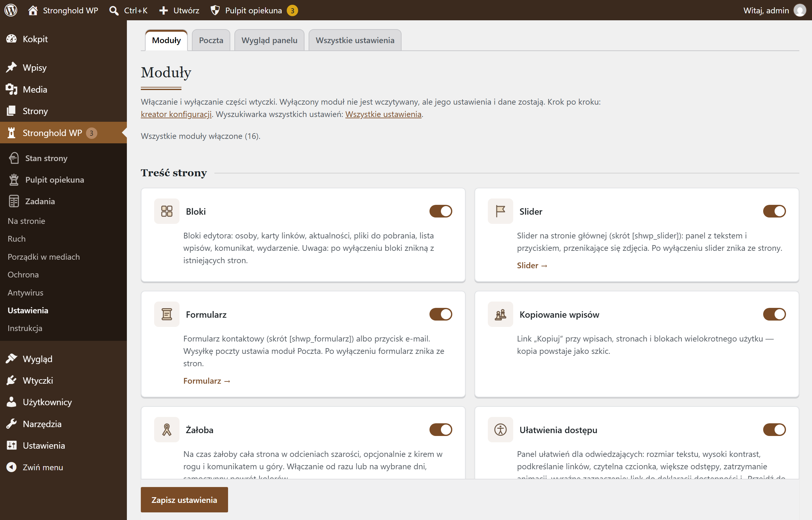Click the Wygląd brush icon

[x=11, y=359]
